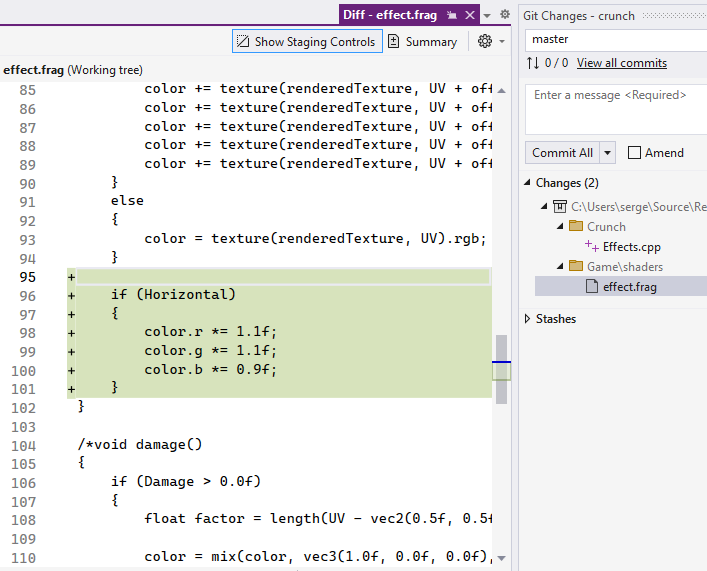Select Effects.cpp in the changes list

point(631,247)
